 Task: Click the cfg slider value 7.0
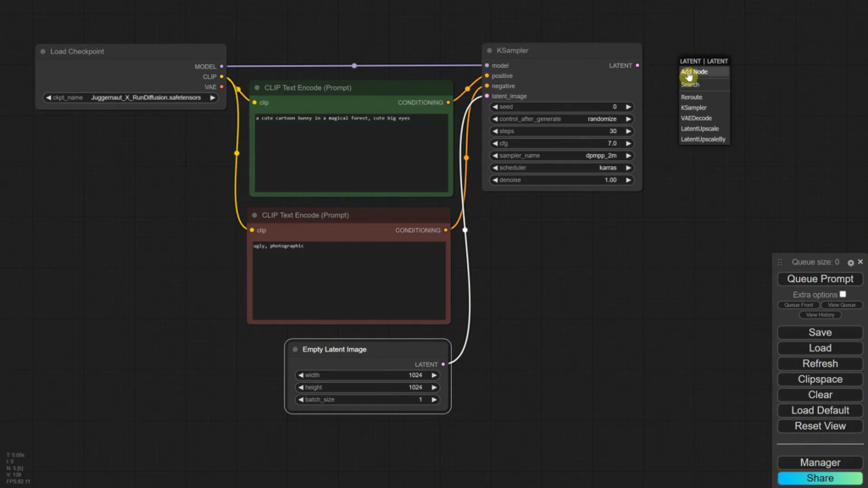(612, 143)
